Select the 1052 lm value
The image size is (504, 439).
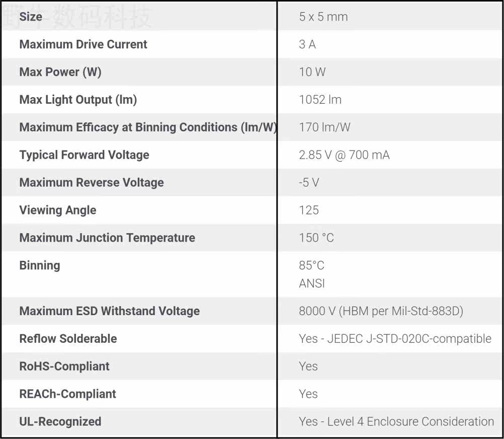320,100
